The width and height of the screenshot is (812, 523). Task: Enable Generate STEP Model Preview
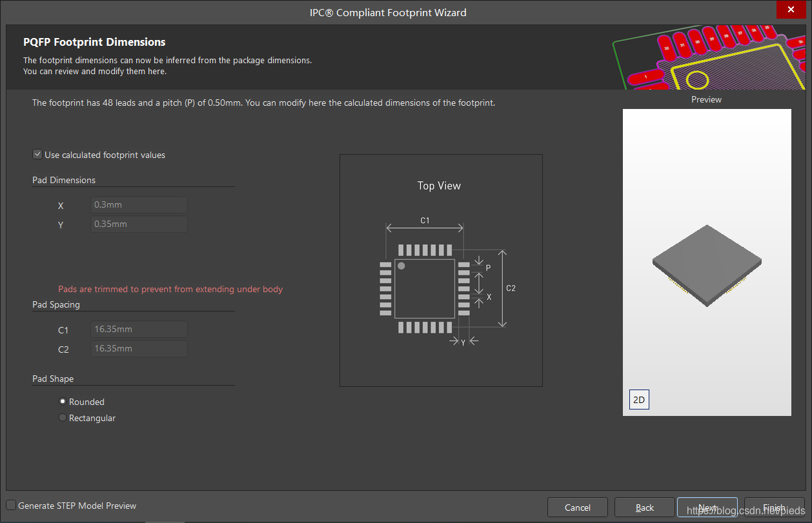(12, 506)
